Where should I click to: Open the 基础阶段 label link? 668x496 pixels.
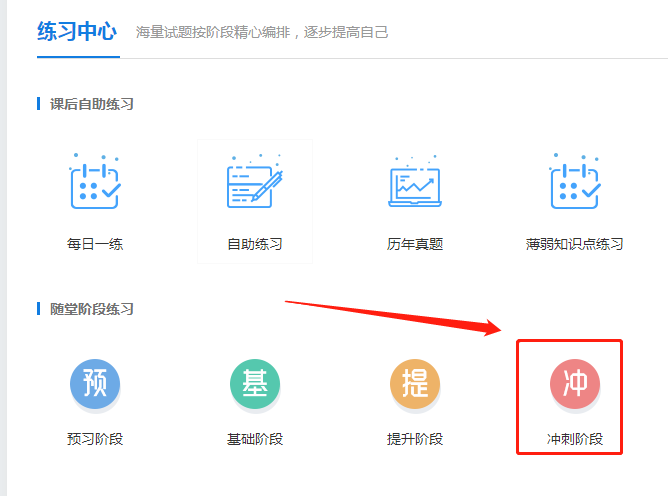255,439
